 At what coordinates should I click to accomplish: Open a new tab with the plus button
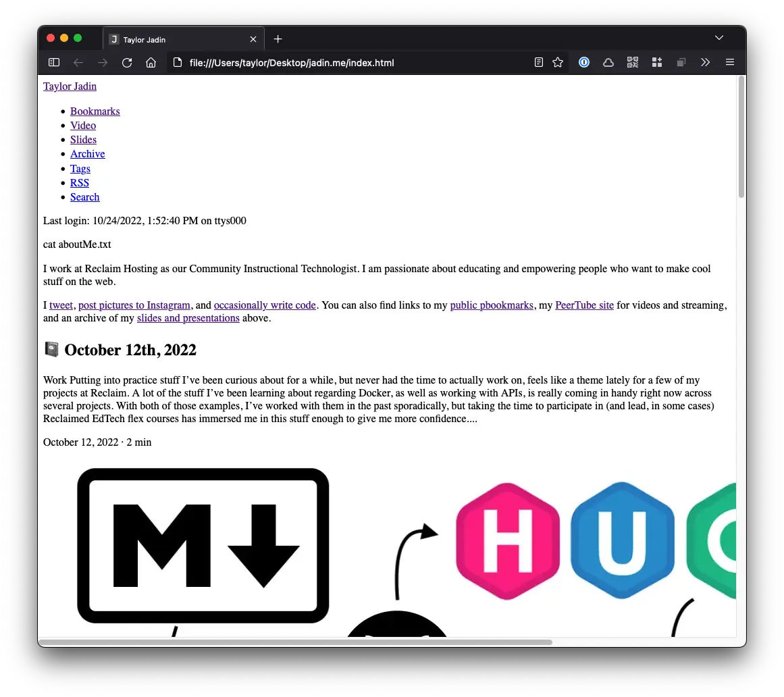(278, 39)
